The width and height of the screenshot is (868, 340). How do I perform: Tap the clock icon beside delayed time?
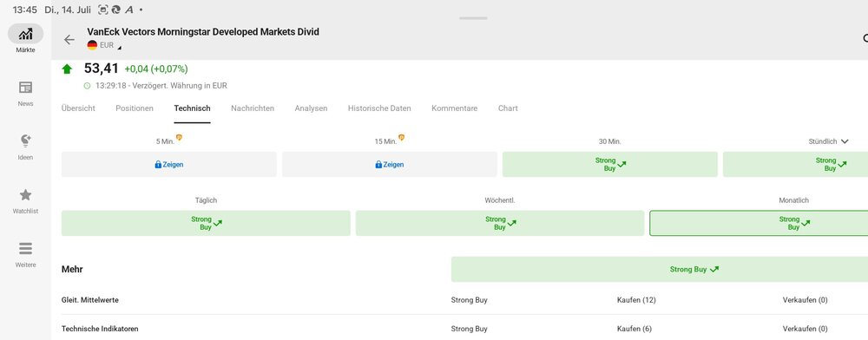point(87,86)
